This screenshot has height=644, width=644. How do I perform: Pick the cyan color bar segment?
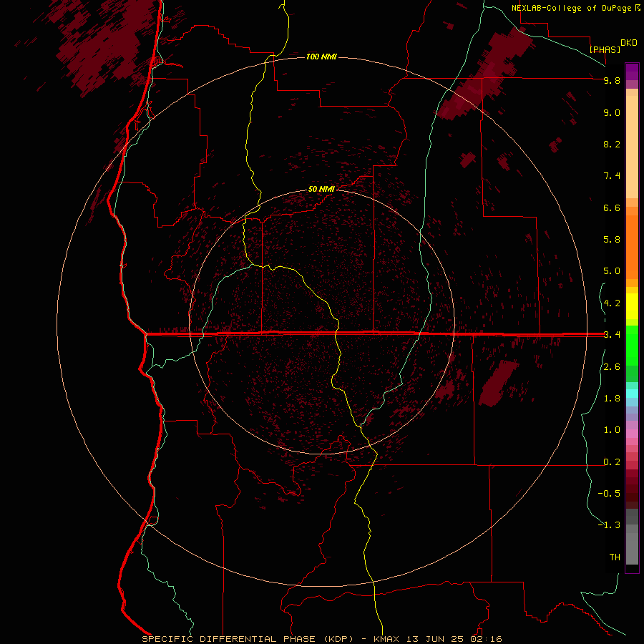click(x=632, y=393)
